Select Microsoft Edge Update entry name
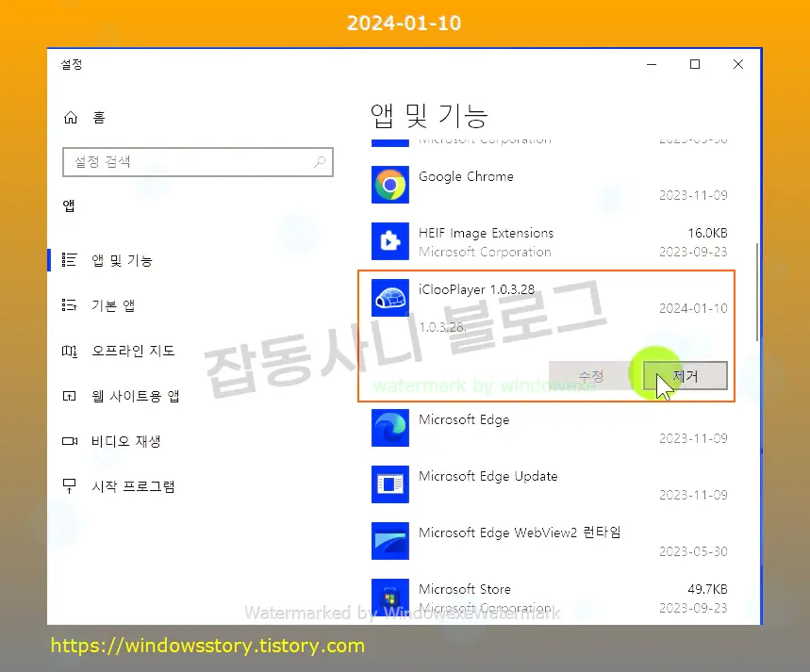Image resolution: width=810 pixels, height=672 pixels. pyautogui.click(x=488, y=476)
